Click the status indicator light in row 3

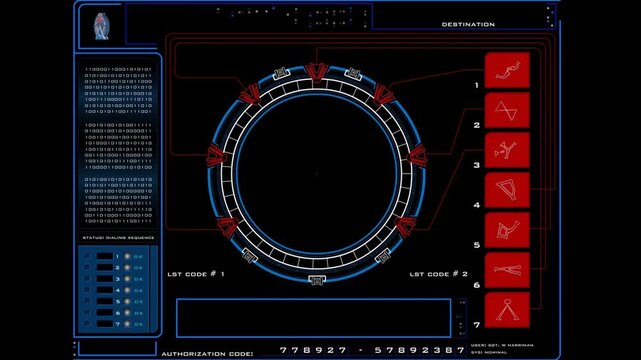(127, 279)
